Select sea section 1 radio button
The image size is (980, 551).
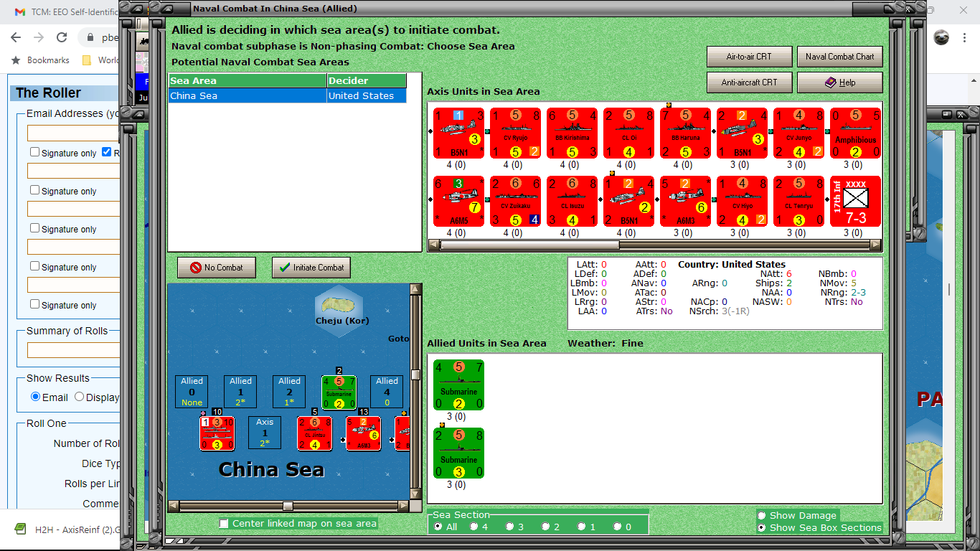click(582, 527)
